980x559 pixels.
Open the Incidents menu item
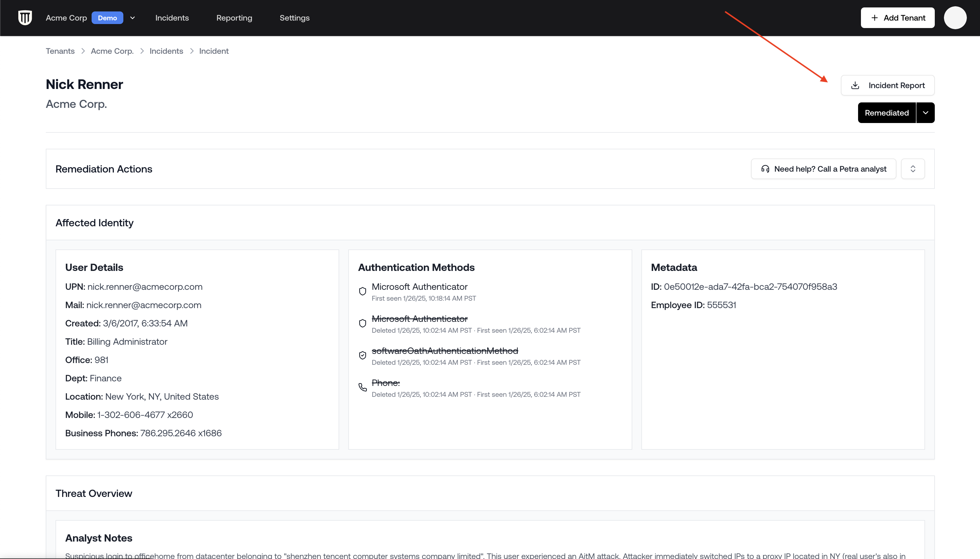click(172, 18)
